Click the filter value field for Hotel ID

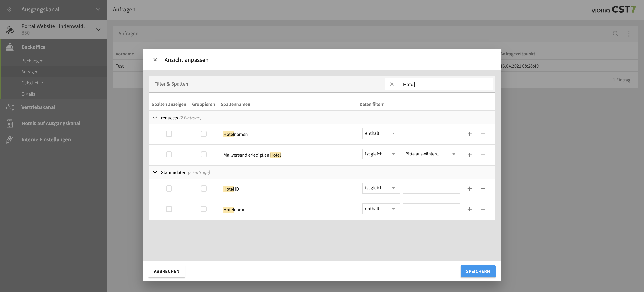click(x=431, y=188)
